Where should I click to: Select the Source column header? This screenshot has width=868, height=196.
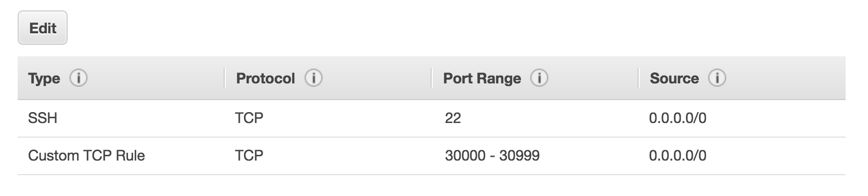(x=674, y=78)
